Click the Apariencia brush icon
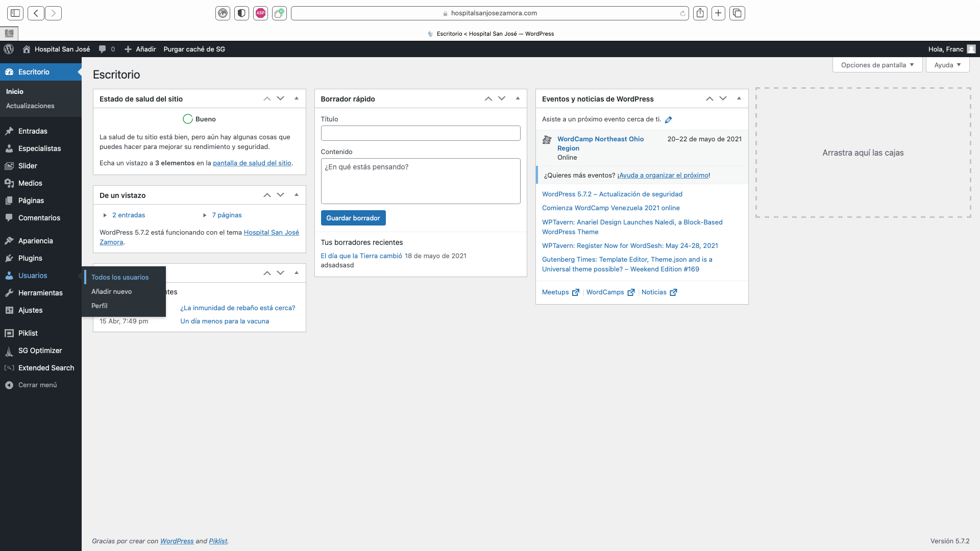Viewport: 980px width, 551px height. pos(9,241)
